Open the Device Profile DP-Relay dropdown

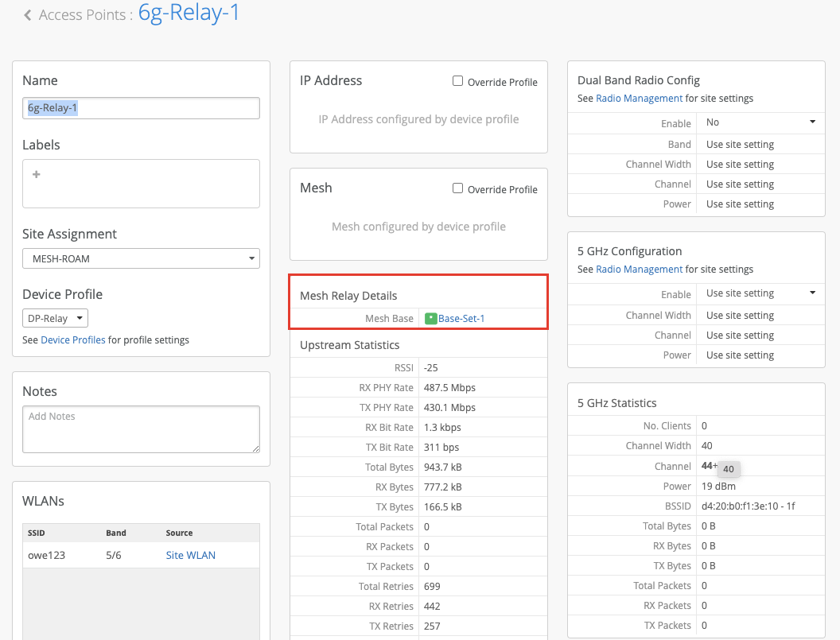pyautogui.click(x=55, y=318)
